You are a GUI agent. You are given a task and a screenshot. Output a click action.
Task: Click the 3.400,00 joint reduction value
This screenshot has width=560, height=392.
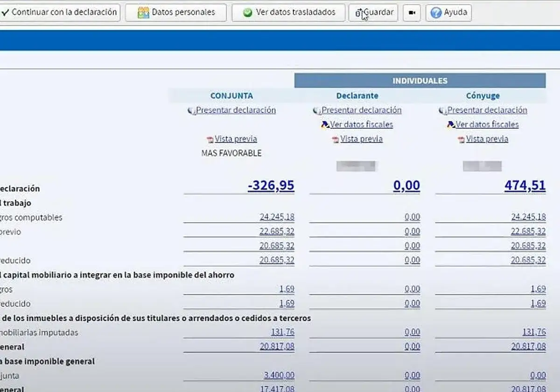[x=279, y=376]
